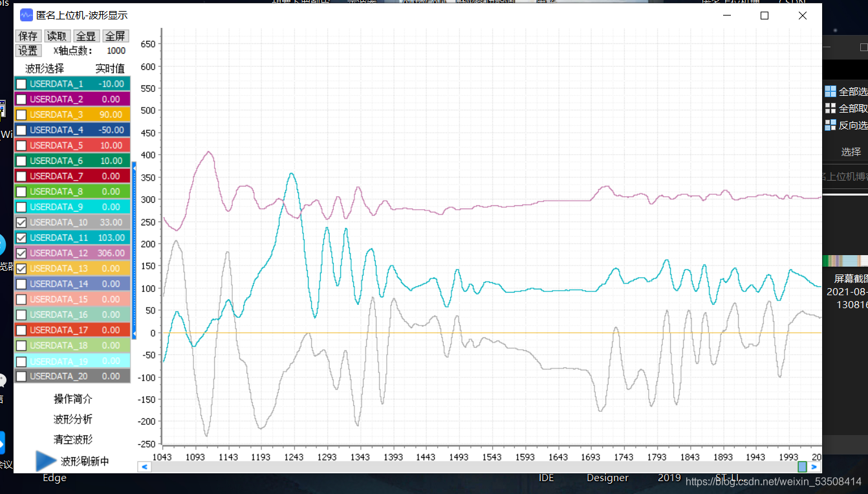Click the USERDATA_12 pink color label

(x=59, y=253)
